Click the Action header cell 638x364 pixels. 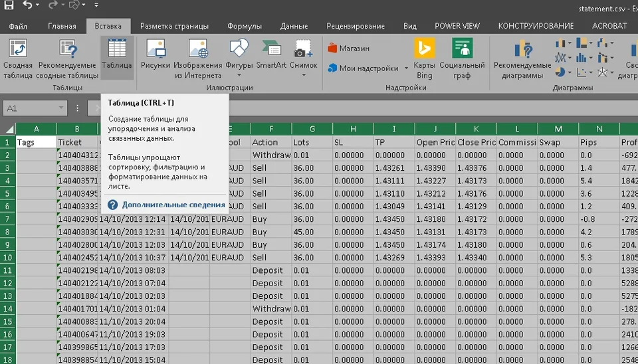coord(271,142)
